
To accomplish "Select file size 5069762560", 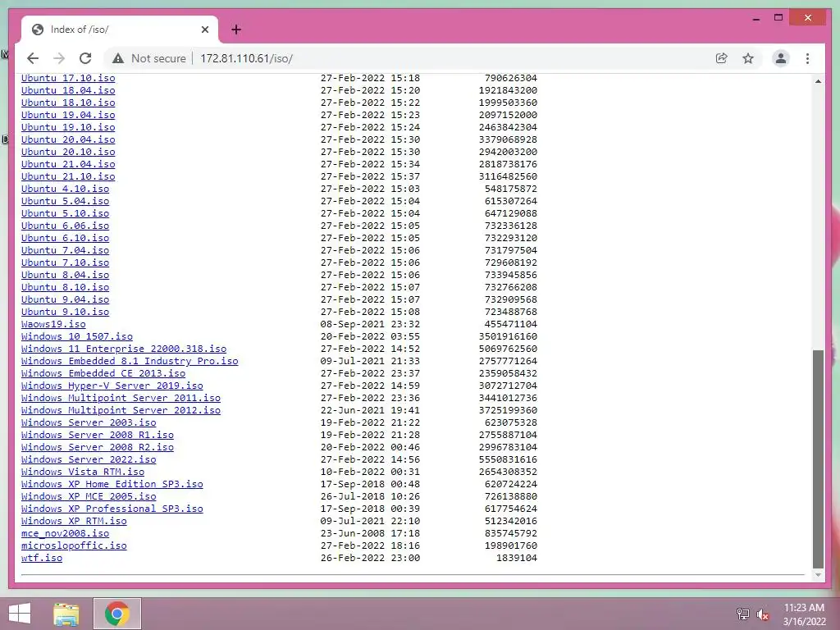I will (508, 349).
